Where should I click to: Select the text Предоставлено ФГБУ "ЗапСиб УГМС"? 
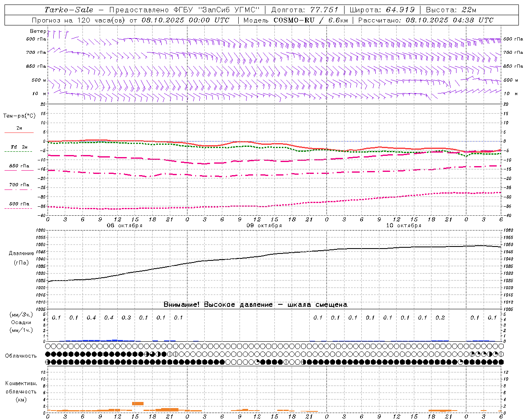point(185,10)
